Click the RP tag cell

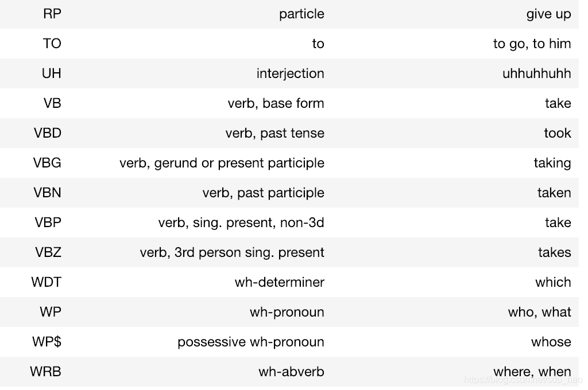(52, 14)
